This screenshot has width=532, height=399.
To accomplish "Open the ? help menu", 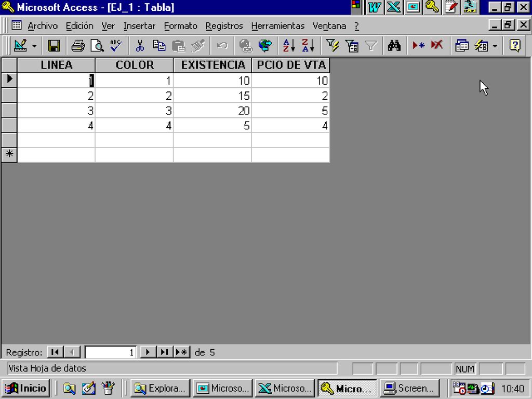I will tap(356, 26).
